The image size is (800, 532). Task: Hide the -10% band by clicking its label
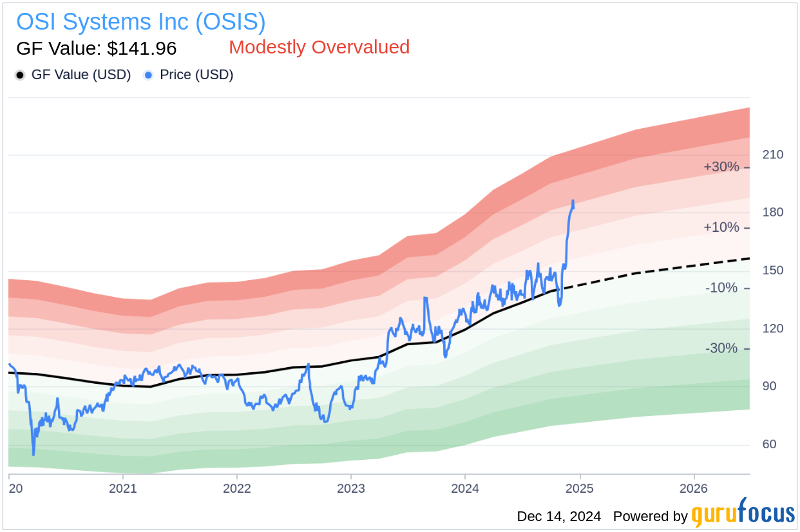(x=721, y=288)
